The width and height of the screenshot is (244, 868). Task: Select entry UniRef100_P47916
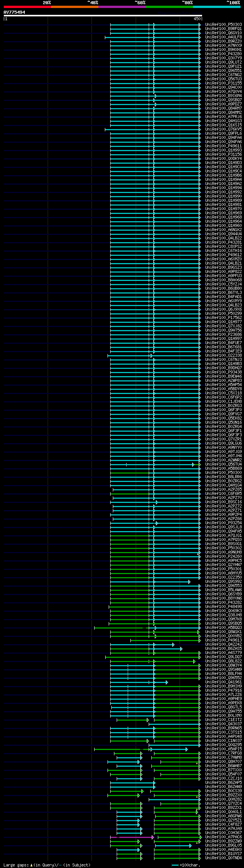coord(223,690)
